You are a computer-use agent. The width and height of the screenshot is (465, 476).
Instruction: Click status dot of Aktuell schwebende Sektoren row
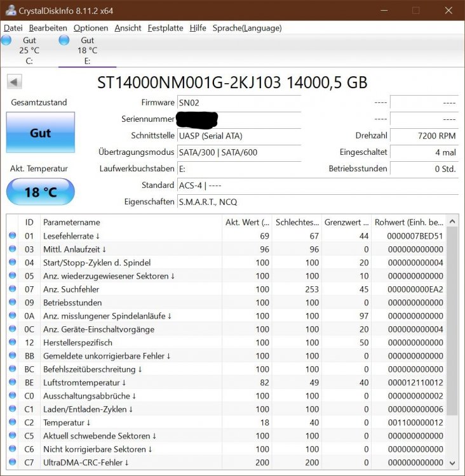(13, 435)
